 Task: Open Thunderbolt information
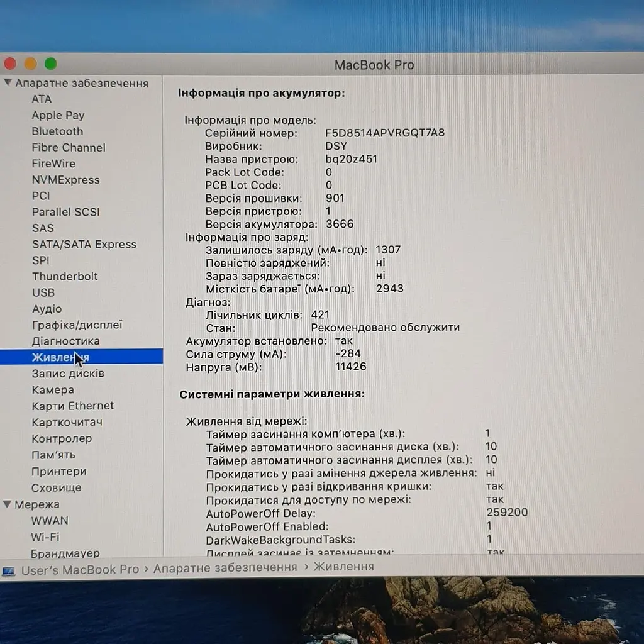(65, 277)
